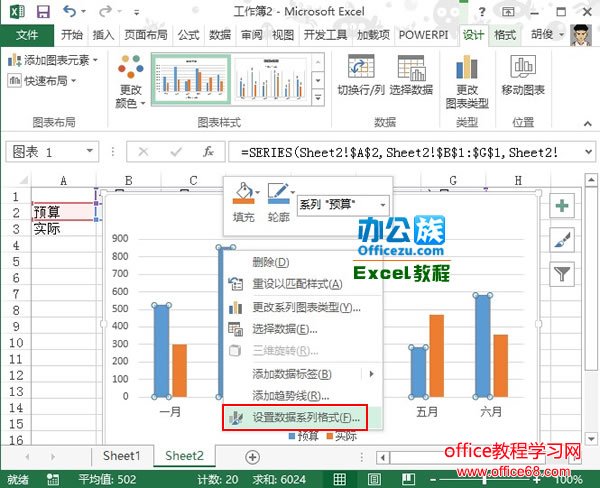This screenshot has height=488, width=600.
Task: Expand the formula bar arrow
Action: (589, 152)
